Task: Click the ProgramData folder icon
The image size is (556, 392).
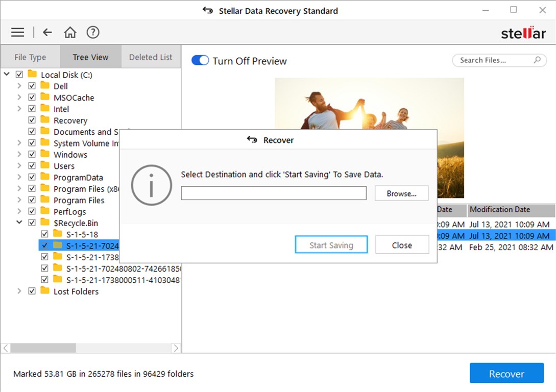Action: coord(45,176)
